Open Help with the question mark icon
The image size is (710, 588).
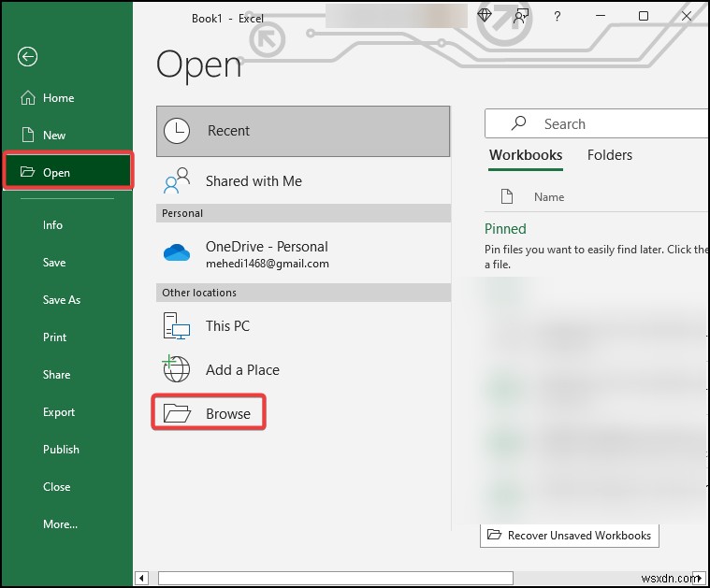pyautogui.click(x=557, y=17)
